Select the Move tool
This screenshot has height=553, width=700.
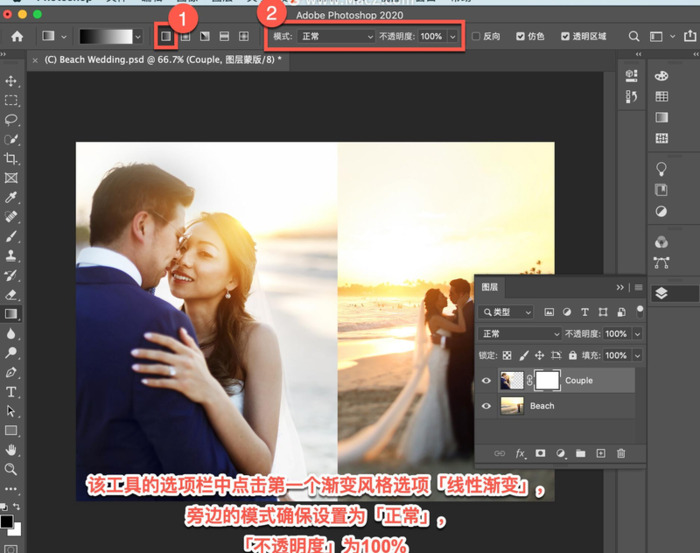click(11, 81)
